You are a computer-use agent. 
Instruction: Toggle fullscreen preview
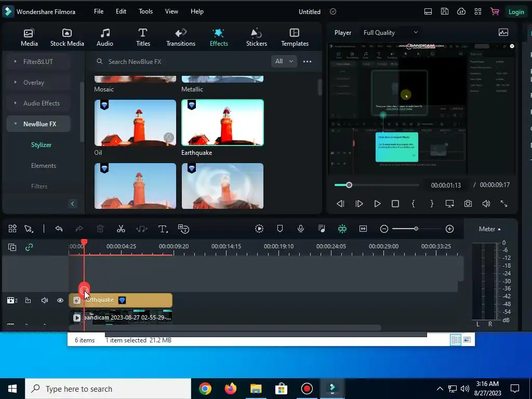coord(504,204)
